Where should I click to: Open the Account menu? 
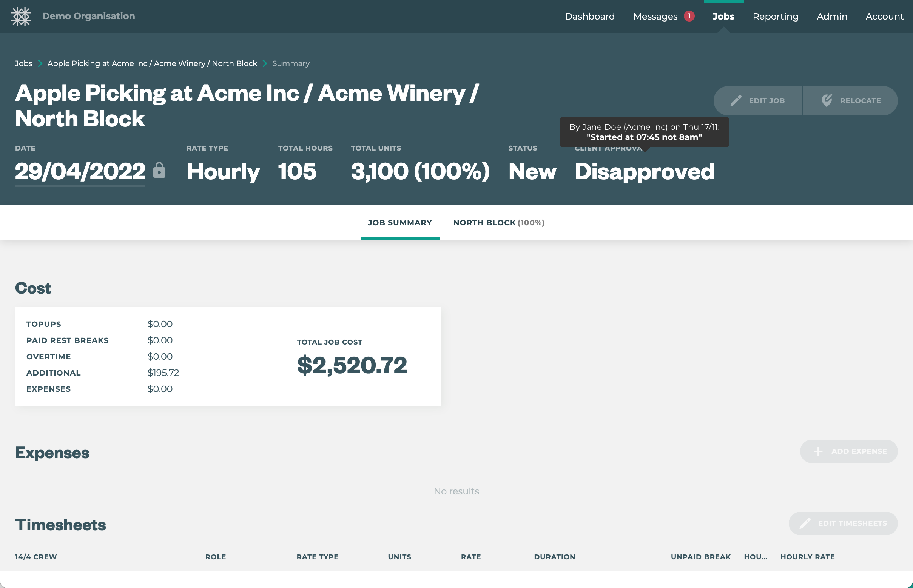(884, 17)
